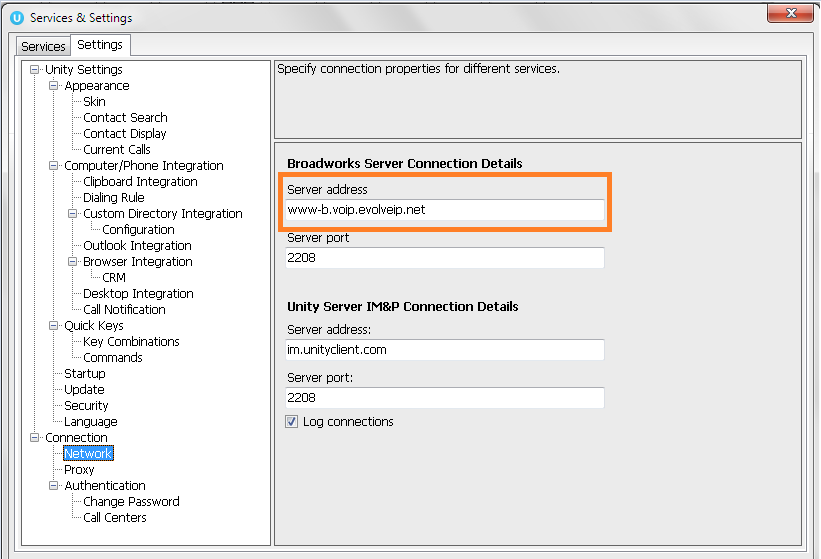Click the IM&P Server port field

point(445,398)
